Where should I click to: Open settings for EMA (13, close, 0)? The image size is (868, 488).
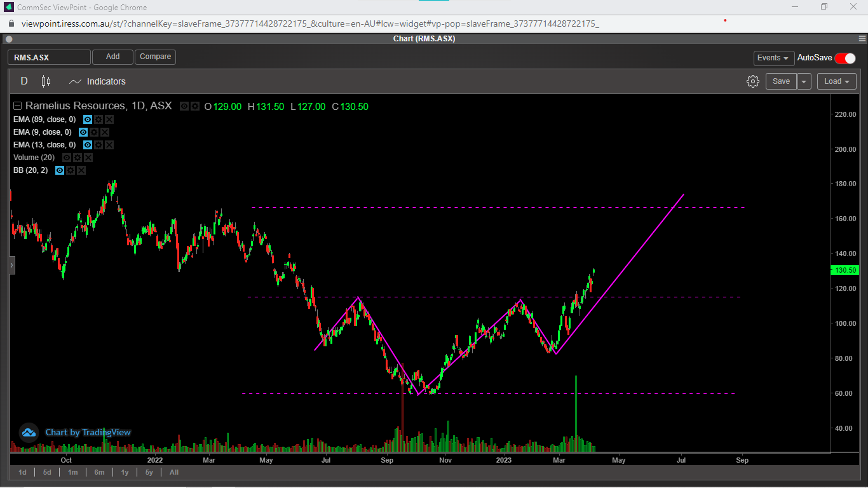pyautogui.click(x=98, y=145)
